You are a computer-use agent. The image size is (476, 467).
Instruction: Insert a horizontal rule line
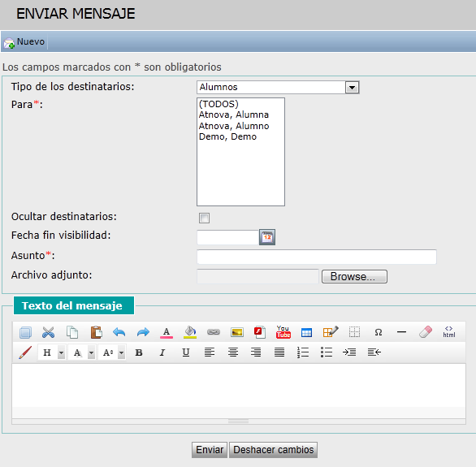[401, 332]
